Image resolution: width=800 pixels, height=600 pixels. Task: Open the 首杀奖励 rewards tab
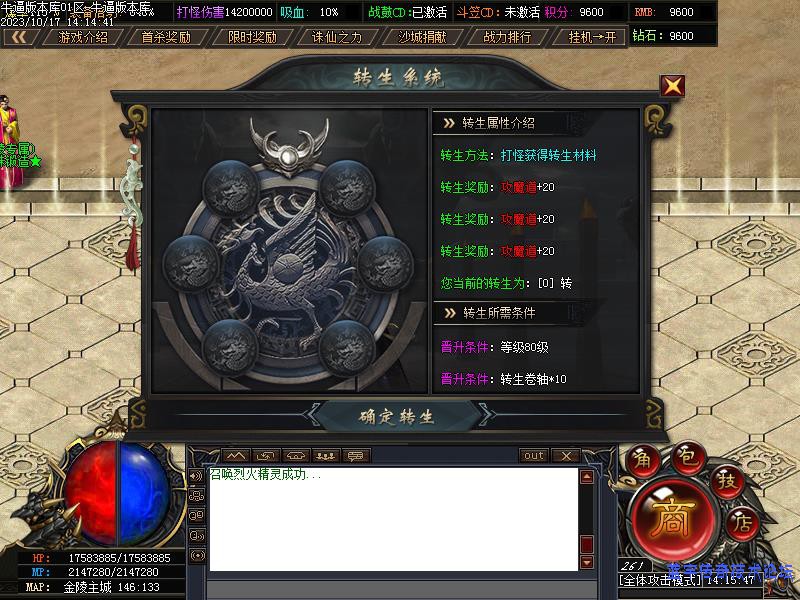166,37
